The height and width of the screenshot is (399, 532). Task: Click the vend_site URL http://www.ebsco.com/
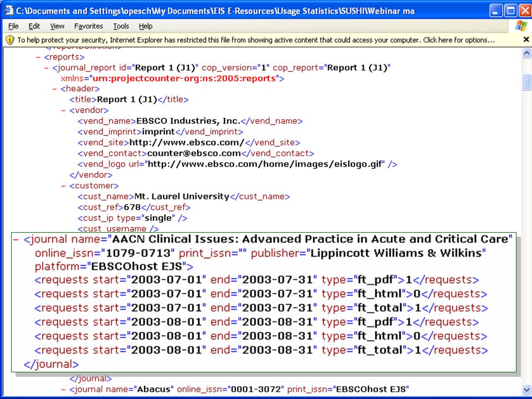187,142
